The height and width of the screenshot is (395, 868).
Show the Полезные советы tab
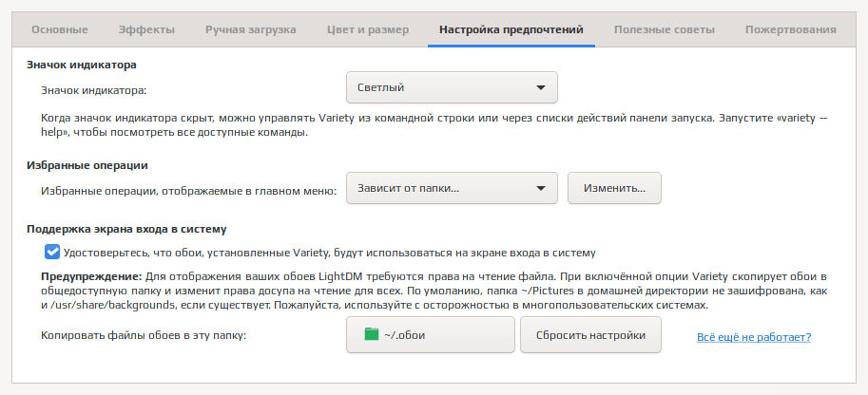665,29
